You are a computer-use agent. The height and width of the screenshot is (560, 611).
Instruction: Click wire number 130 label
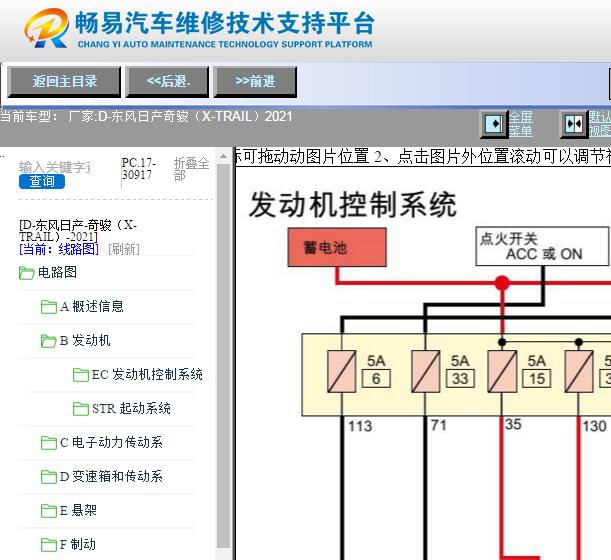[x=595, y=426]
